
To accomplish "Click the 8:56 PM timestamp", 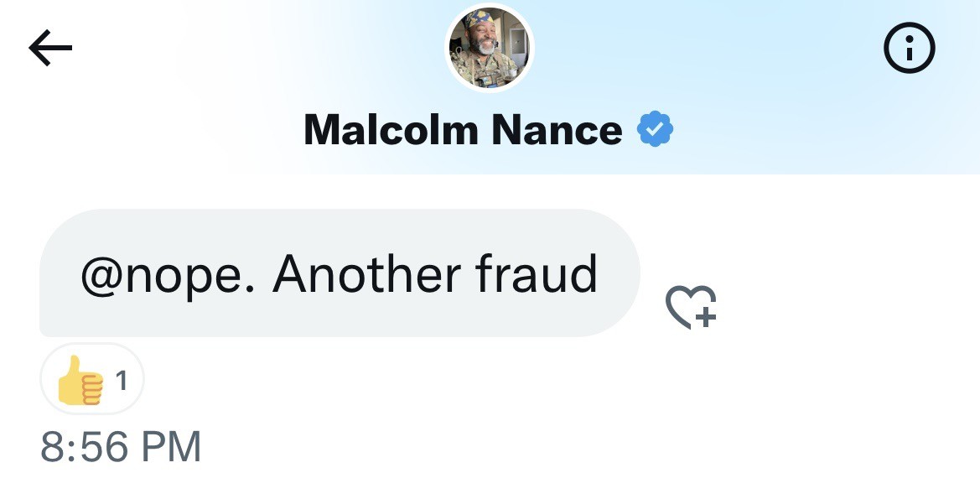I will point(121,446).
